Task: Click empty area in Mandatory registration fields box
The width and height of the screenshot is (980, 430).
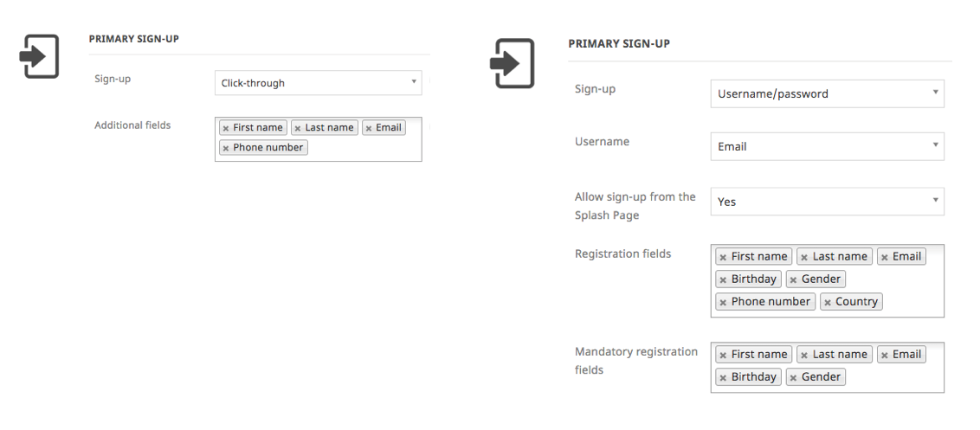Action: coord(893,377)
